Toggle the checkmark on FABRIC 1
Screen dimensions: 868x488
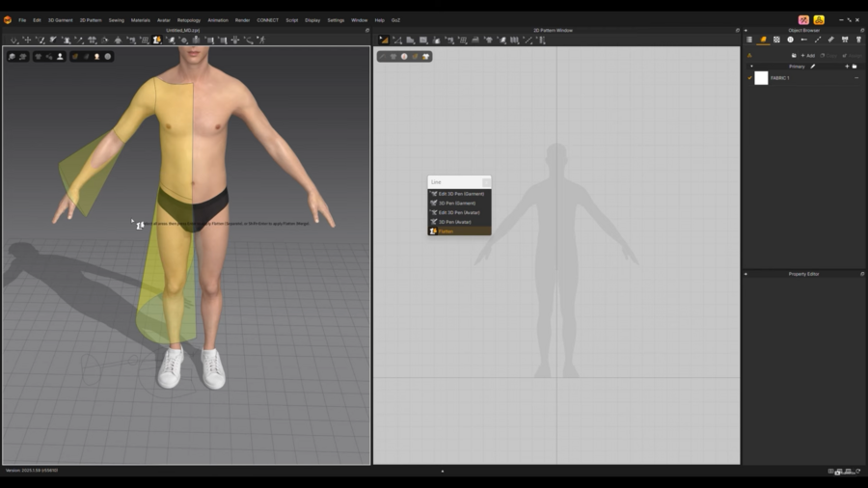(x=750, y=78)
